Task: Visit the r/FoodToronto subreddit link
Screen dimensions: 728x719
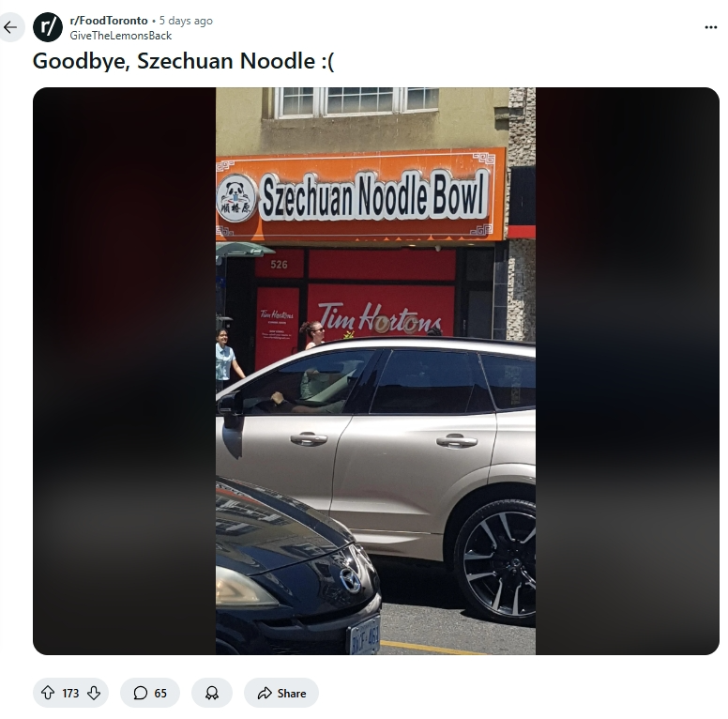Action: 109,21
